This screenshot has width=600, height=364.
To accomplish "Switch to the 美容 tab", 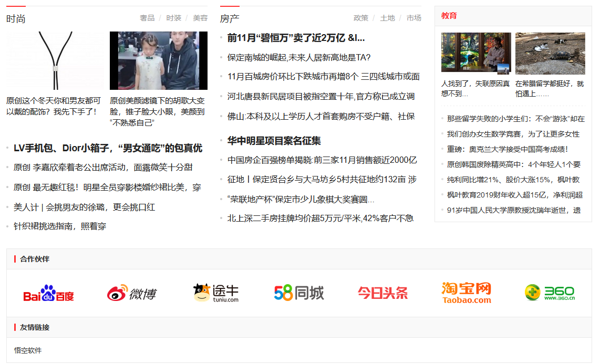I will (200, 18).
